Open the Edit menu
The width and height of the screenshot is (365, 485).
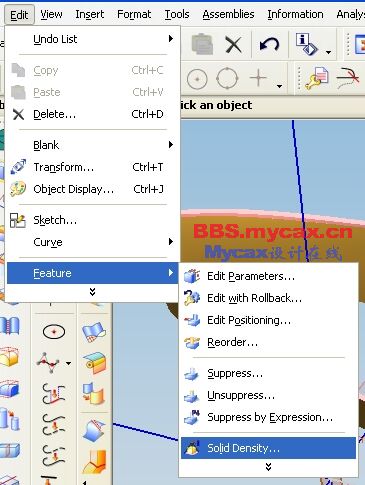[19, 15]
